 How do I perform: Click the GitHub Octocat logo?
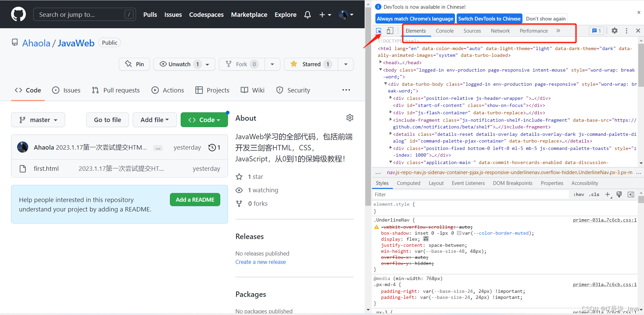pos(18,14)
